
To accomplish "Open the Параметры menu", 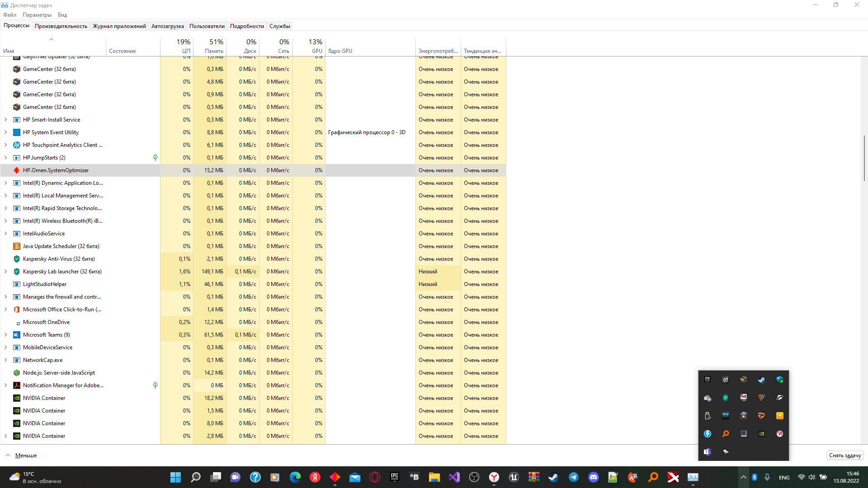I will (x=37, y=15).
